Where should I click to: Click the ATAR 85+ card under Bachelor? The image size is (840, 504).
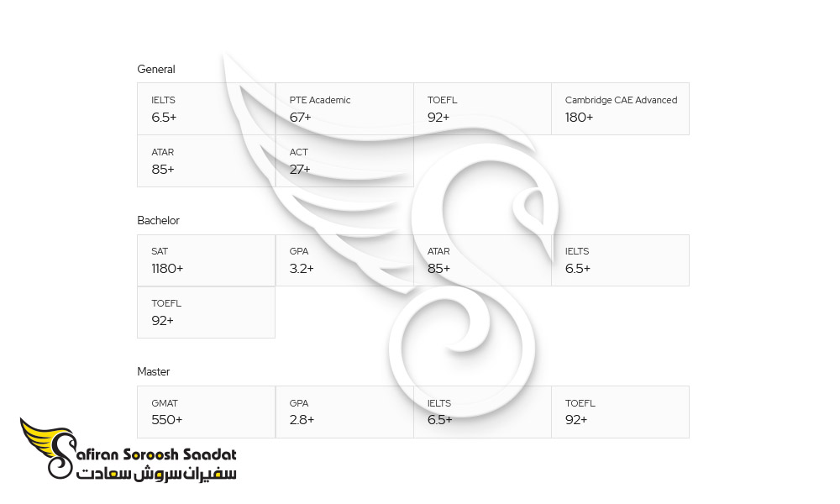(482, 260)
